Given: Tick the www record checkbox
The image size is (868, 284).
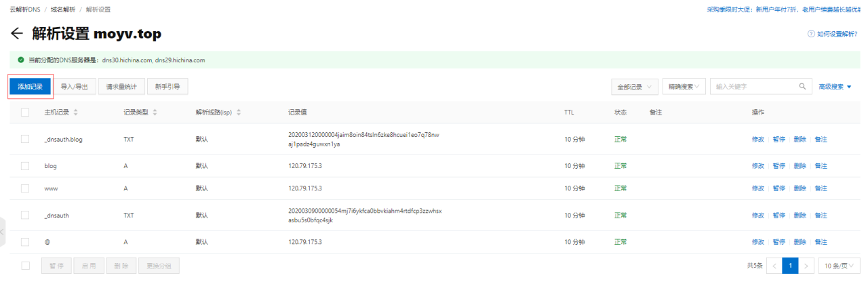Looking at the screenshot, I should pyautogui.click(x=25, y=188).
